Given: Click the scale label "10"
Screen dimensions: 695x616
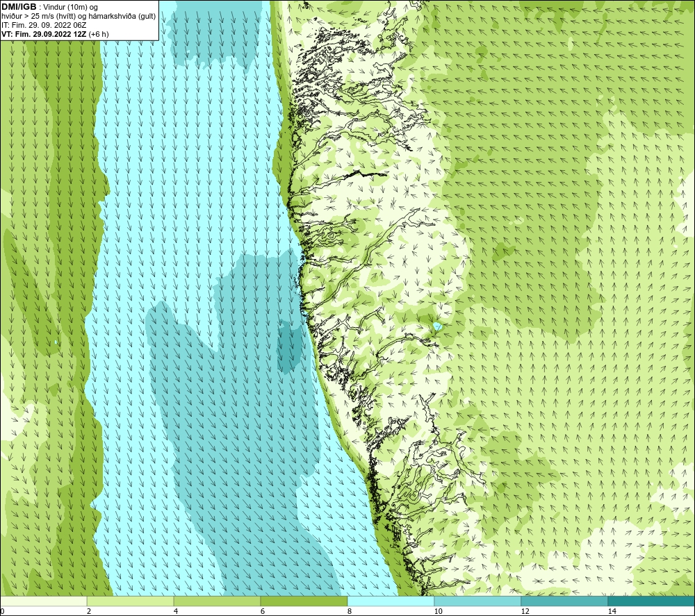Looking at the screenshot, I should tap(439, 611).
